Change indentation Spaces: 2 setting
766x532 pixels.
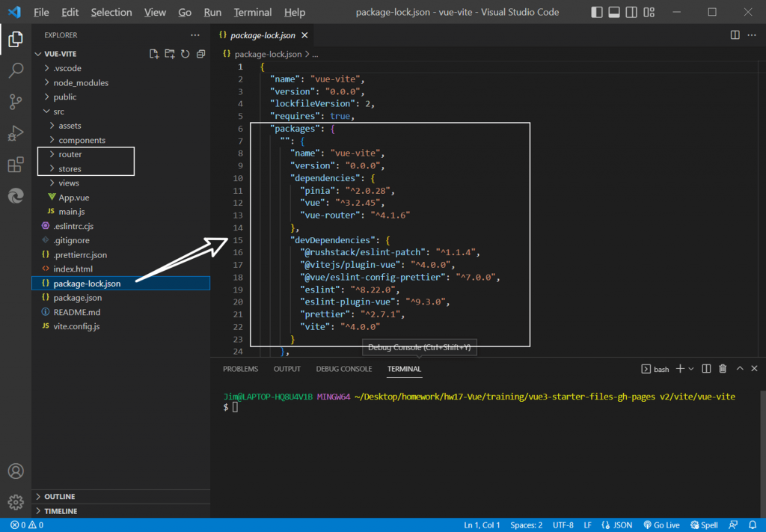pyautogui.click(x=526, y=525)
